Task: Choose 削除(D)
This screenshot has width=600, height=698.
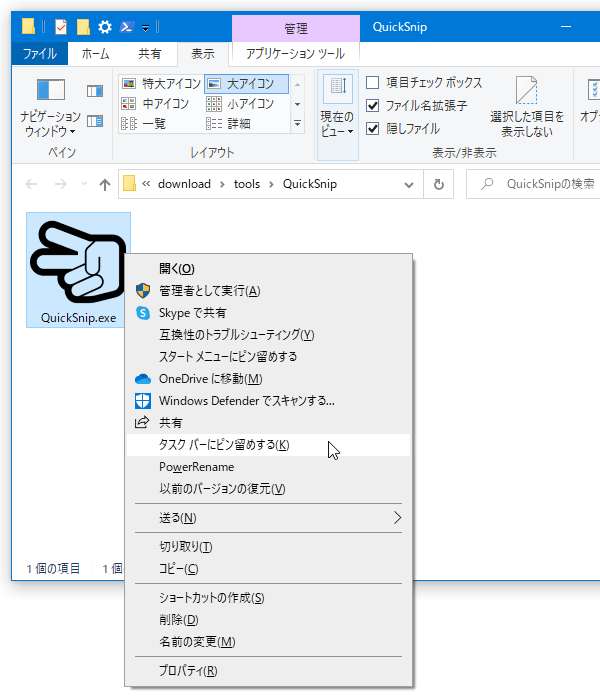Action: point(268,620)
